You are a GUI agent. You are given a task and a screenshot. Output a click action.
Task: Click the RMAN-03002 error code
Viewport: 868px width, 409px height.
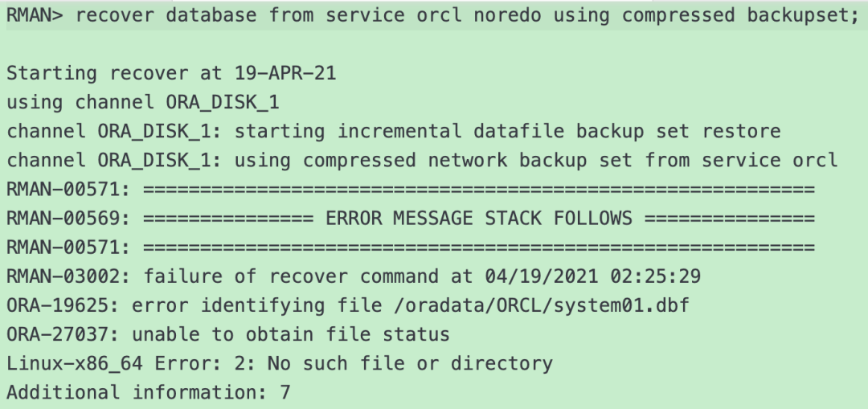pyautogui.click(x=68, y=276)
